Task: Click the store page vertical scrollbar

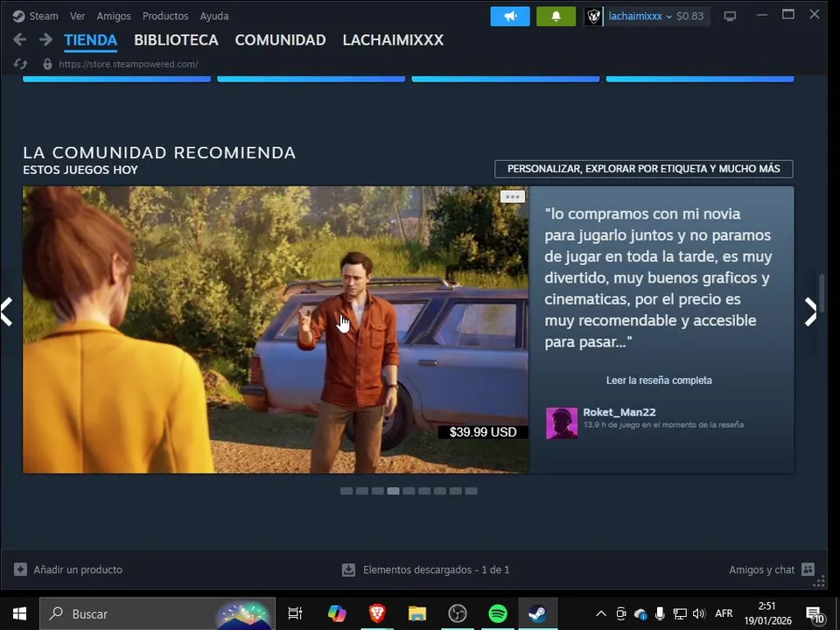Action: [x=822, y=292]
